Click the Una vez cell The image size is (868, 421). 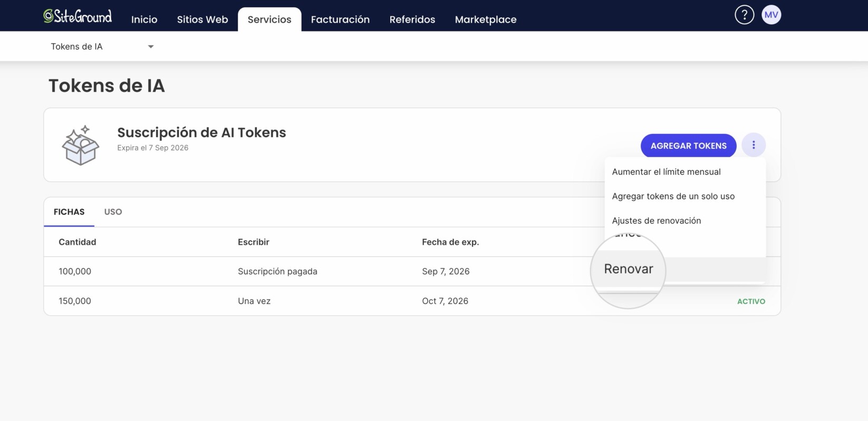coord(254,301)
